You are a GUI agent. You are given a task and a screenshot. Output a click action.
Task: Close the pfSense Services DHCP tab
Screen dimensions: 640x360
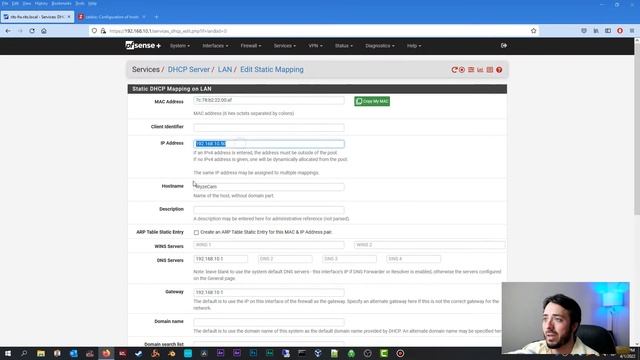(69, 17)
